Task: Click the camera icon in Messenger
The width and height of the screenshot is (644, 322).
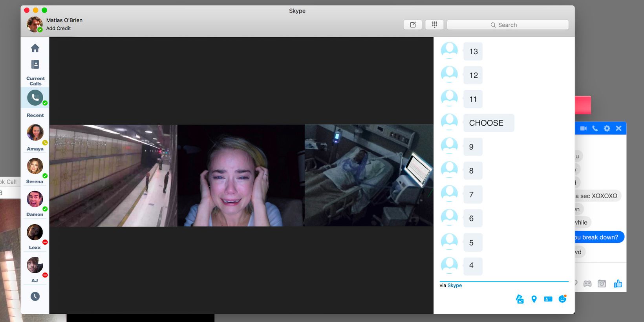Action: pos(602,284)
